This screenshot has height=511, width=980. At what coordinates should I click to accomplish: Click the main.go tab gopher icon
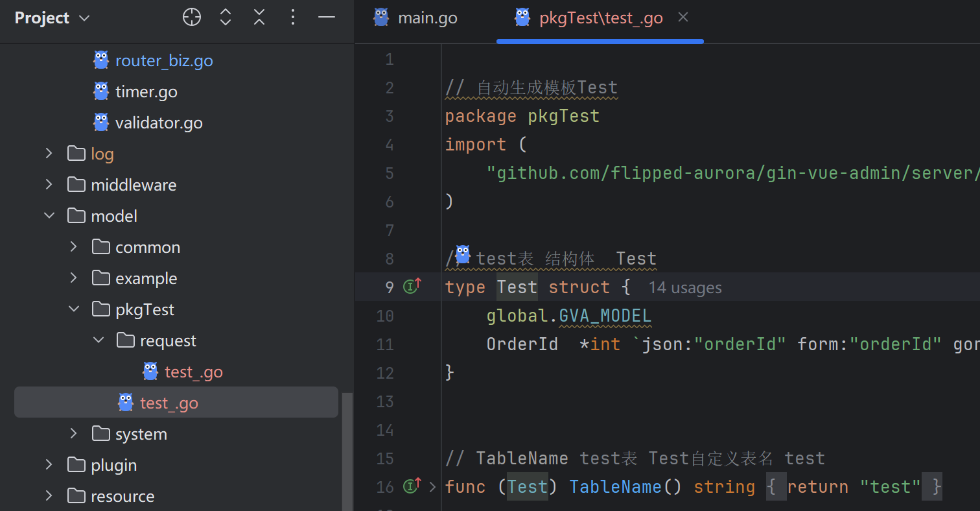coord(381,18)
